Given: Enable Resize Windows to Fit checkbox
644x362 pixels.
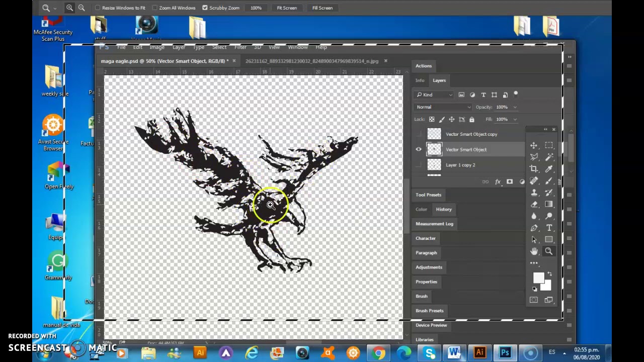Looking at the screenshot, I should point(98,8).
